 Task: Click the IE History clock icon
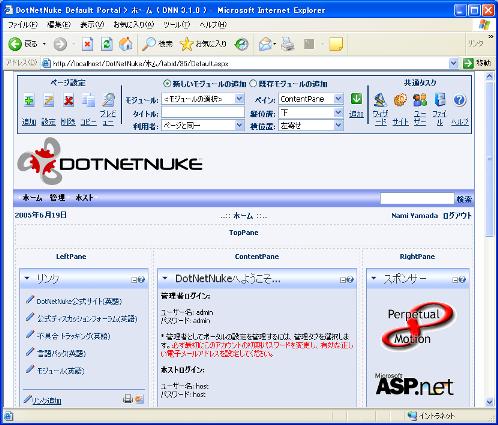[241, 44]
